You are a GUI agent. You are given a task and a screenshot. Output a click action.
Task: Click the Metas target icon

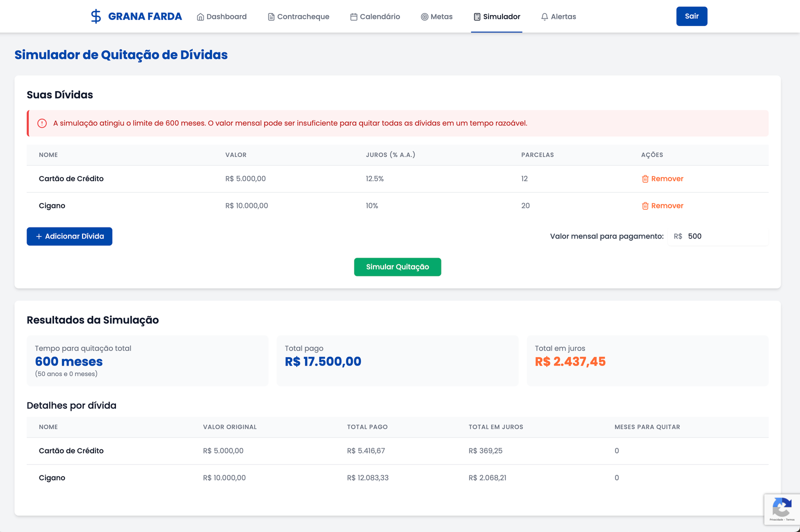click(424, 16)
